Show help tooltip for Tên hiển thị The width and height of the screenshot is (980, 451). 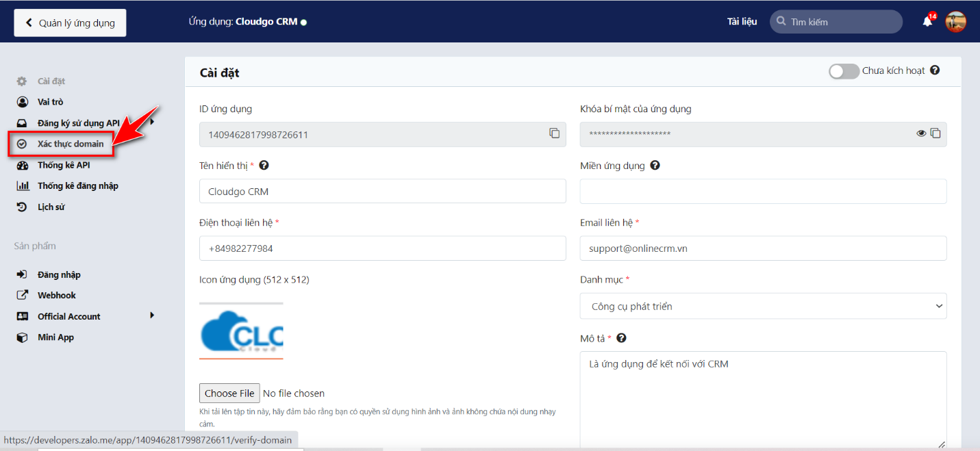264,164
